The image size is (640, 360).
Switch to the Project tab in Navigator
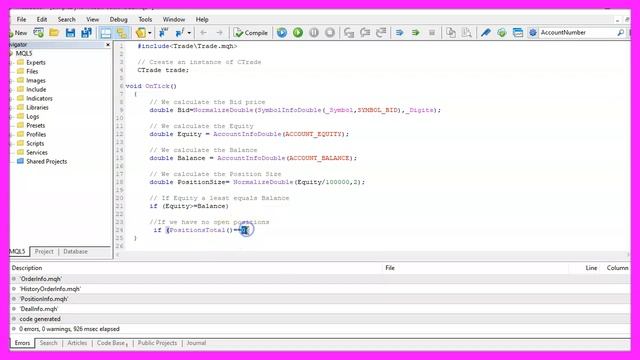[44, 251]
